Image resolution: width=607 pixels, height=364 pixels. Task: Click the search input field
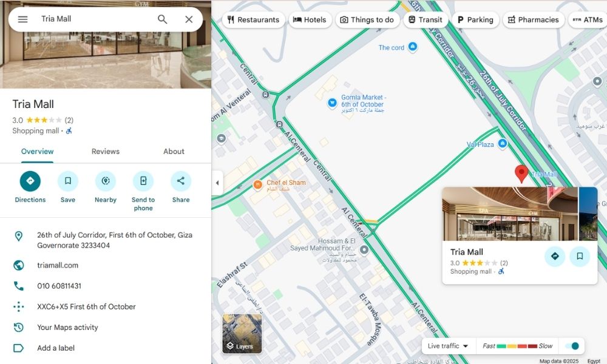tap(91, 19)
